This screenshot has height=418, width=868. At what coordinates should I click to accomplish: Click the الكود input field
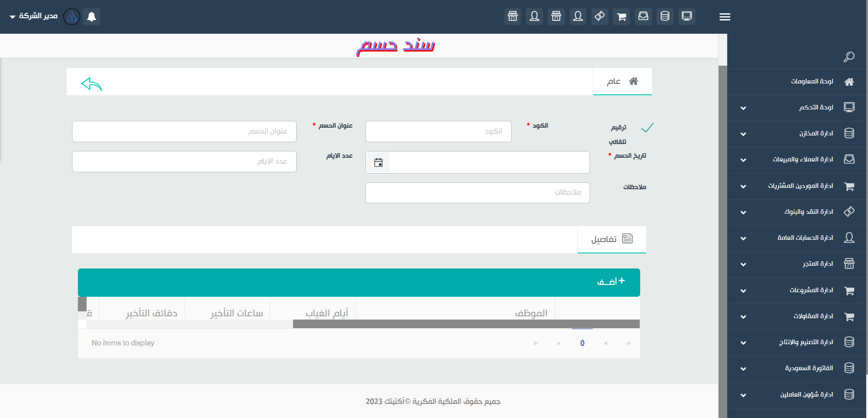[x=438, y=131]
